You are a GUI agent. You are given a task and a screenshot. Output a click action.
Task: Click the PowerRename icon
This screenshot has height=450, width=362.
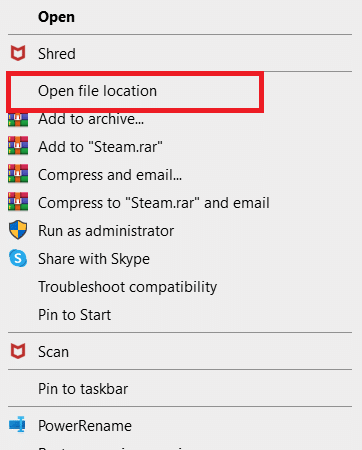coord(17,424)
